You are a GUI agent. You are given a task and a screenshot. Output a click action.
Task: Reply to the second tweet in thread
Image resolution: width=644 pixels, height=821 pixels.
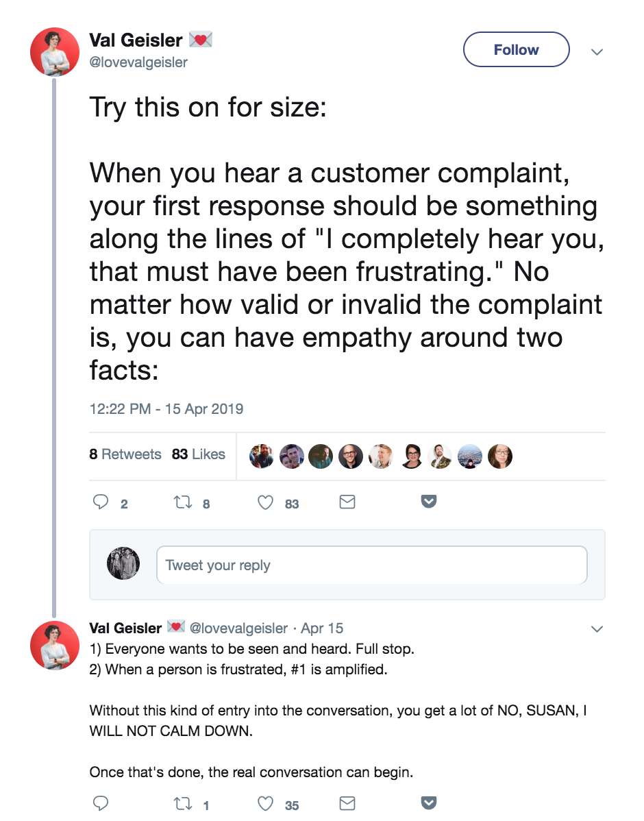pos(101,804)
